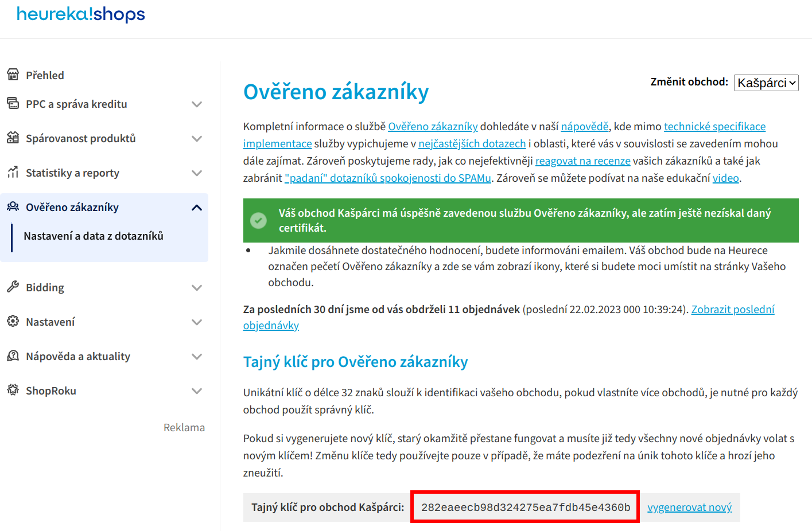
Task: Click the Nastavení gear icon
Action: [x=13, y=321]
